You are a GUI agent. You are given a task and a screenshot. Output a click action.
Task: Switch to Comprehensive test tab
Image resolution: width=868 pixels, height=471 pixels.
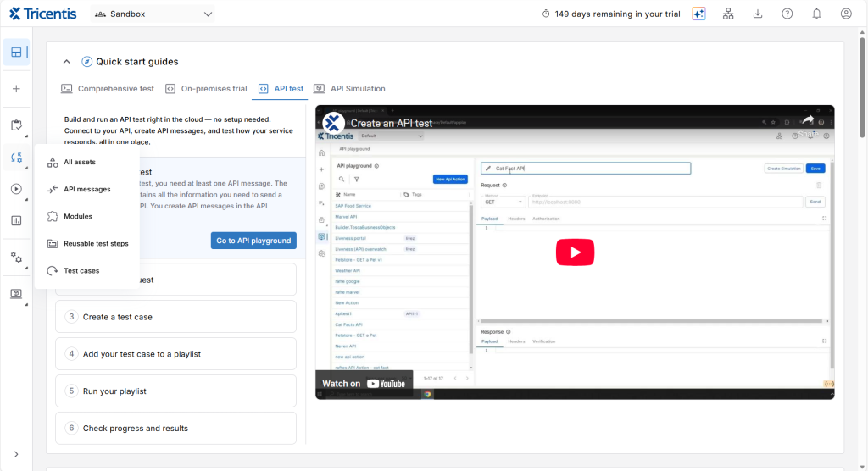(x=108, y=89)
